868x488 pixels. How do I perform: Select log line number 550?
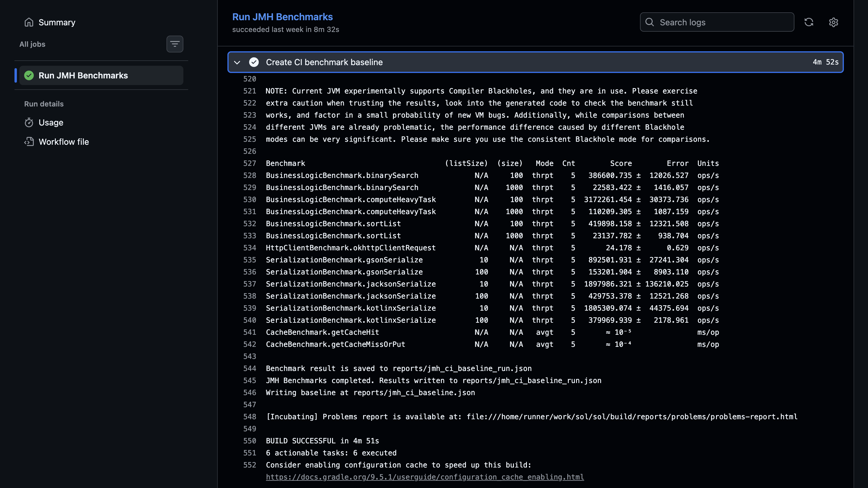tap(250, 441)
